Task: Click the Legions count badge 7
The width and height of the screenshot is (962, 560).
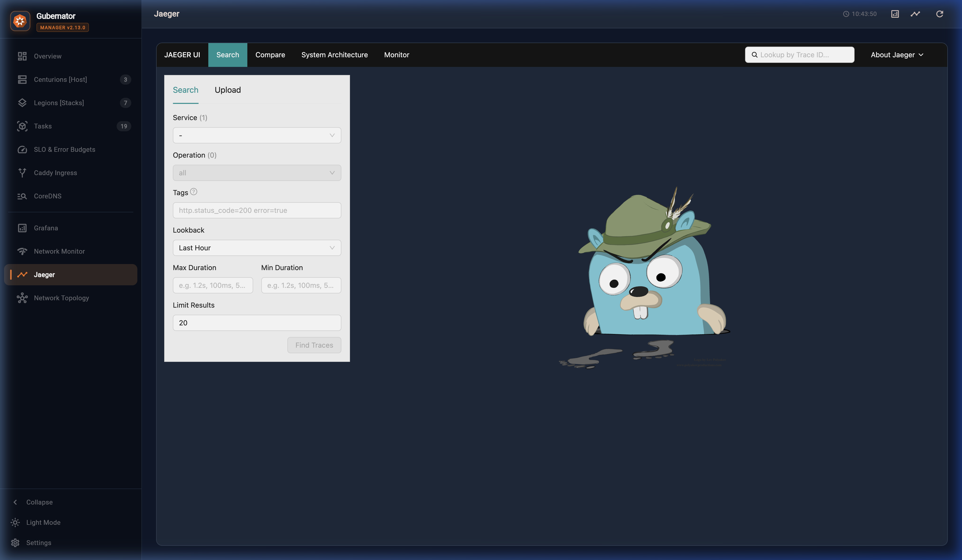Action: tap(125, 103)
